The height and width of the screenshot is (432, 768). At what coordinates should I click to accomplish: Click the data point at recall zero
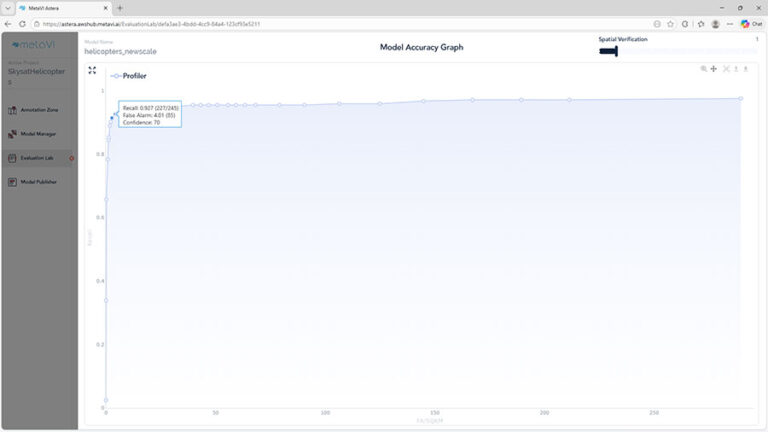[x=106, y=400]
